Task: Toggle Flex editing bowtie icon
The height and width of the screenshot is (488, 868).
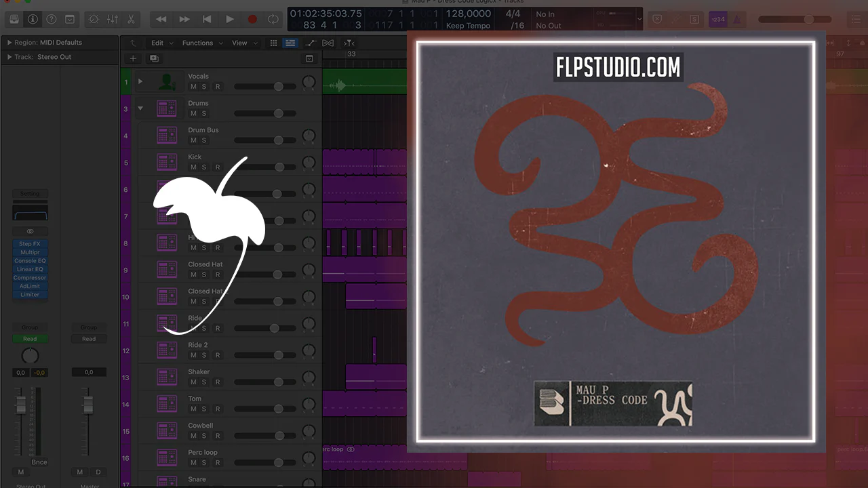Action: point(328,43)
